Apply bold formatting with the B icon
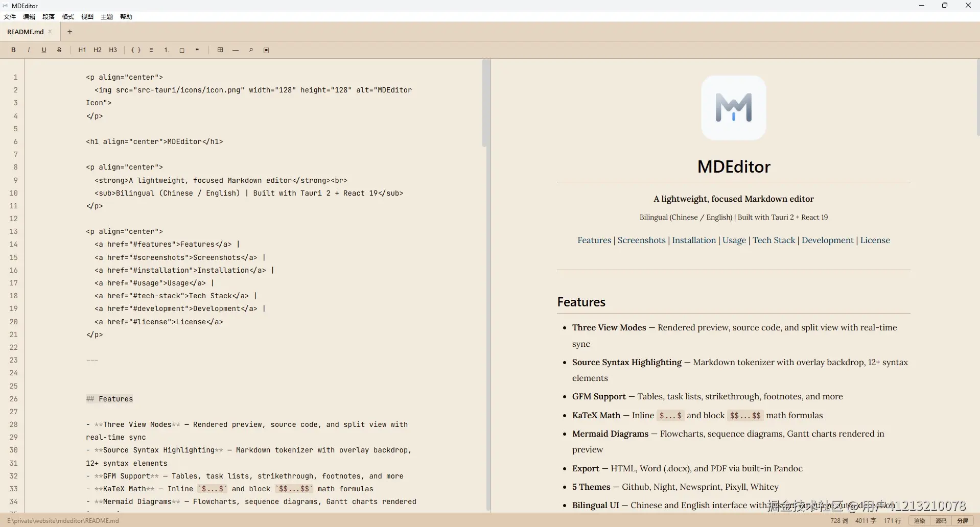The width and height of the screenshot is (980, 527). 13,50
